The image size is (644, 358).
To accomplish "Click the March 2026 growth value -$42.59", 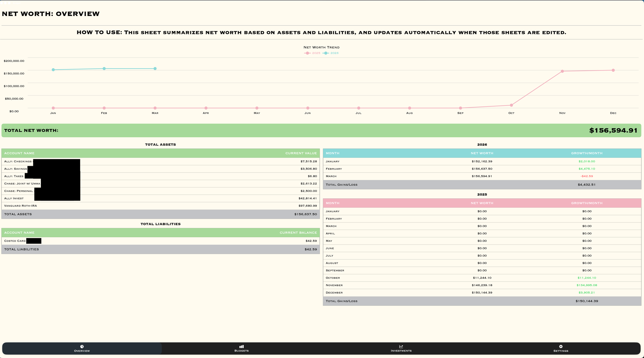I will coord(587,176).
